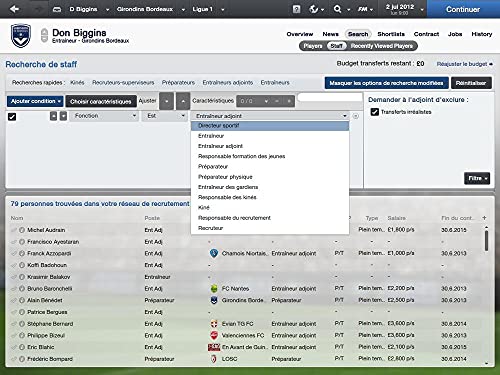
Task: Open the Filtre dropdown button
Action: pyautogui.click(x=477, y=178)
